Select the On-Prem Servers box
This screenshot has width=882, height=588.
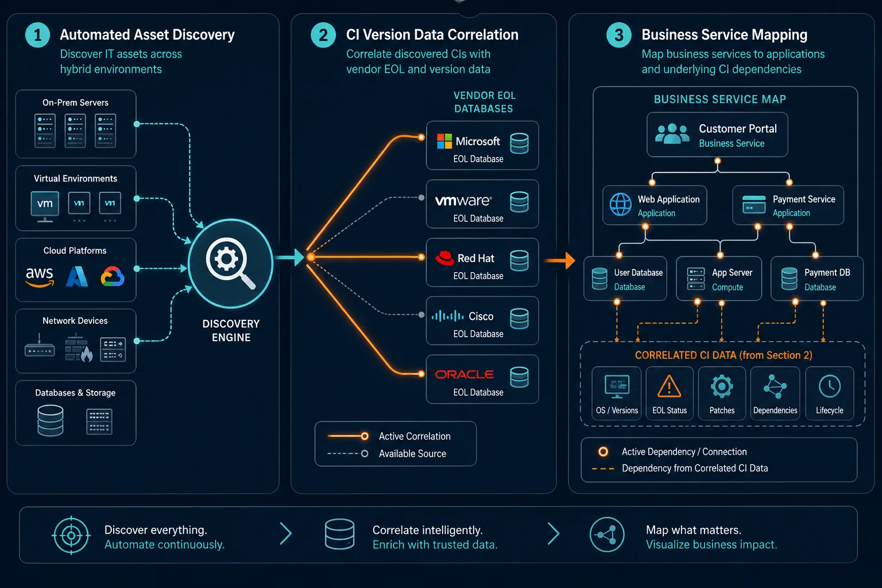(76, 124)
